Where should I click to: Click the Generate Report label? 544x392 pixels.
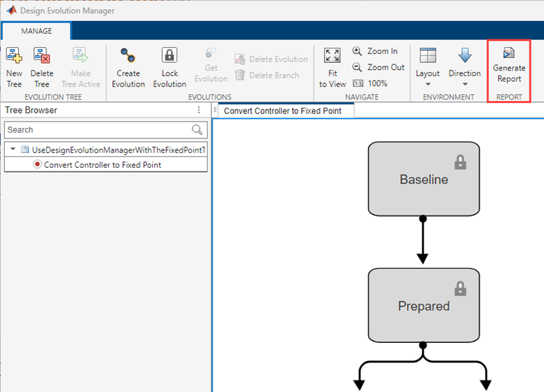(509, 73)
